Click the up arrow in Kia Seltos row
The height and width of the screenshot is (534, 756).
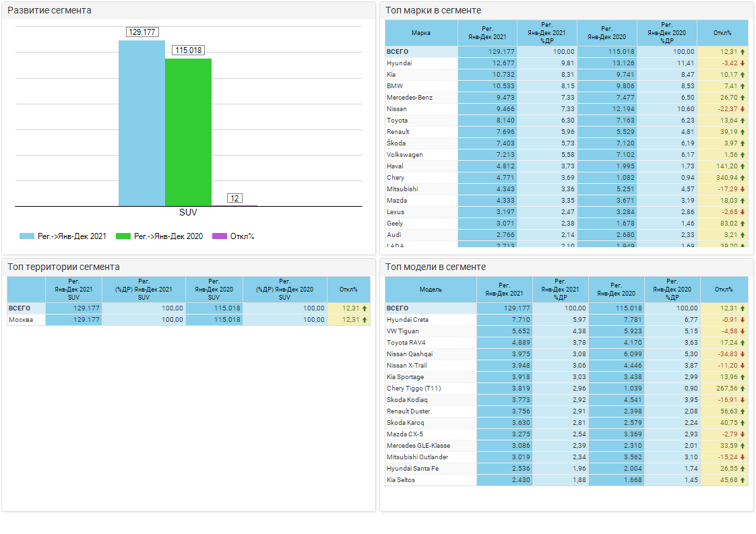743,480
